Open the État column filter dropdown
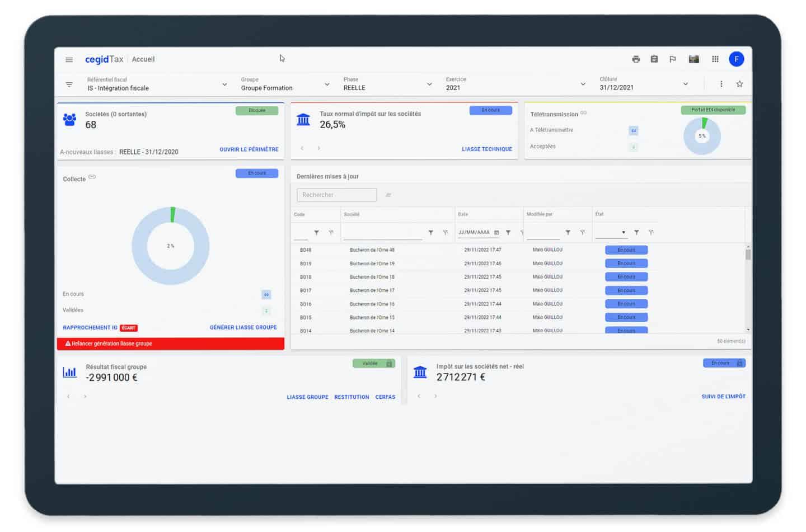Image resolution: width=806 pixels, height=532 pixels. pos(623,233)
